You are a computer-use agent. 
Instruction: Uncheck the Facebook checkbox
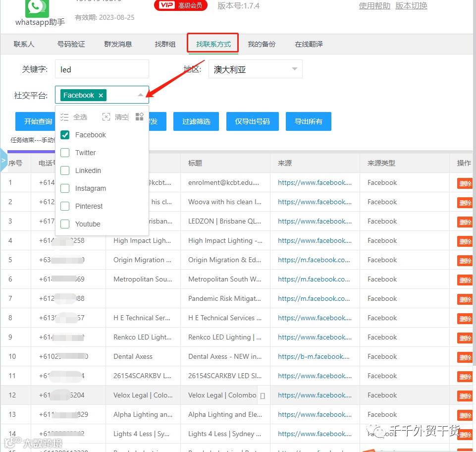[x=65, y=135]
